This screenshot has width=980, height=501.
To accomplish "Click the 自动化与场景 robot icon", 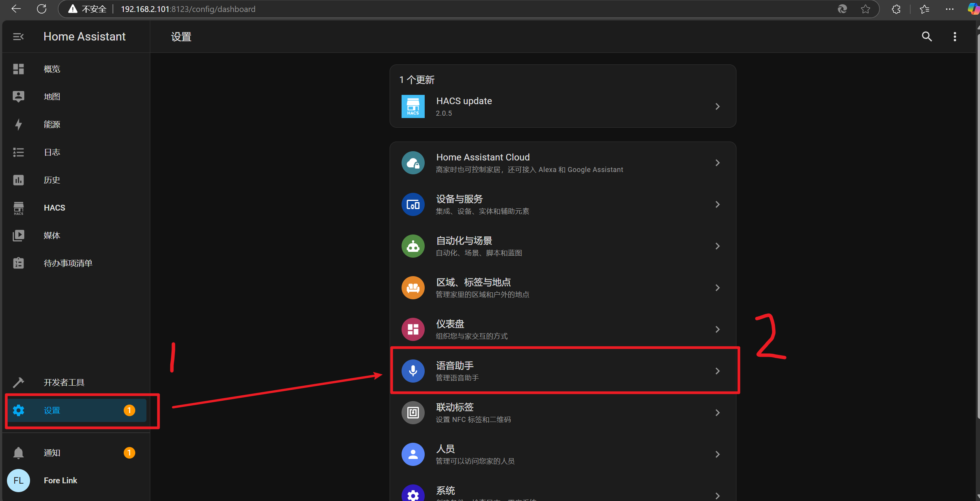I will (413, 246).
